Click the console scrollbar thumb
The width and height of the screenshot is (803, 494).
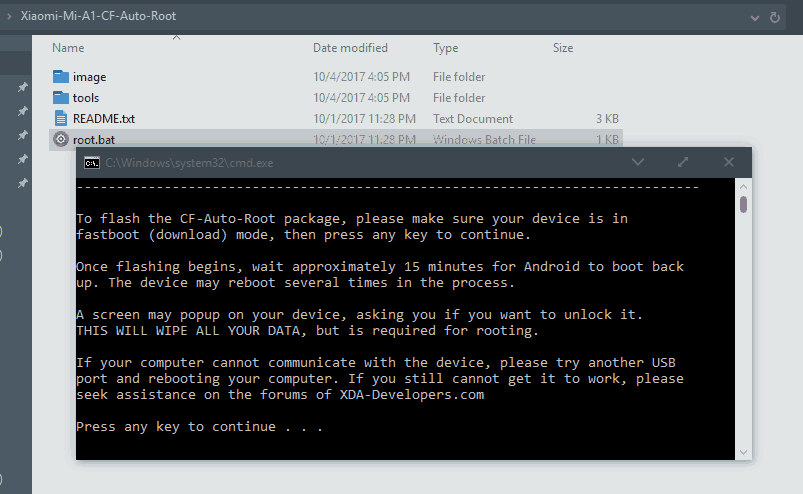click(x=743, y=204)
